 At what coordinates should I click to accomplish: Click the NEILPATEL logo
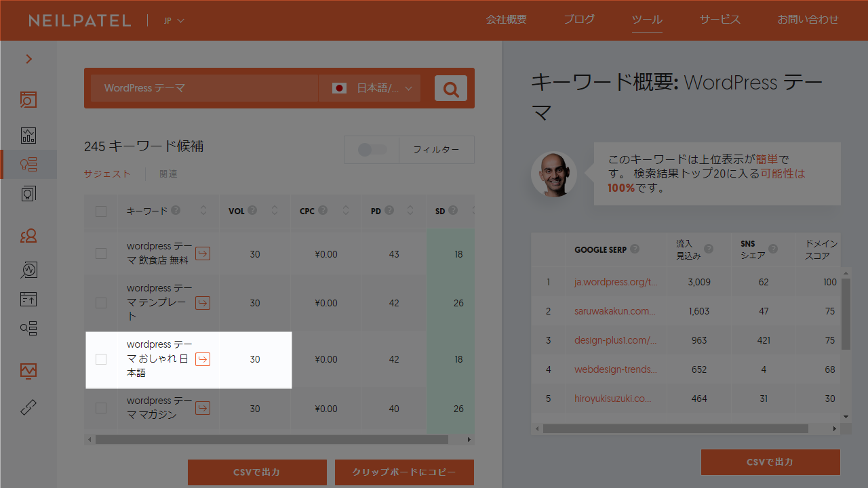point(79,20)
